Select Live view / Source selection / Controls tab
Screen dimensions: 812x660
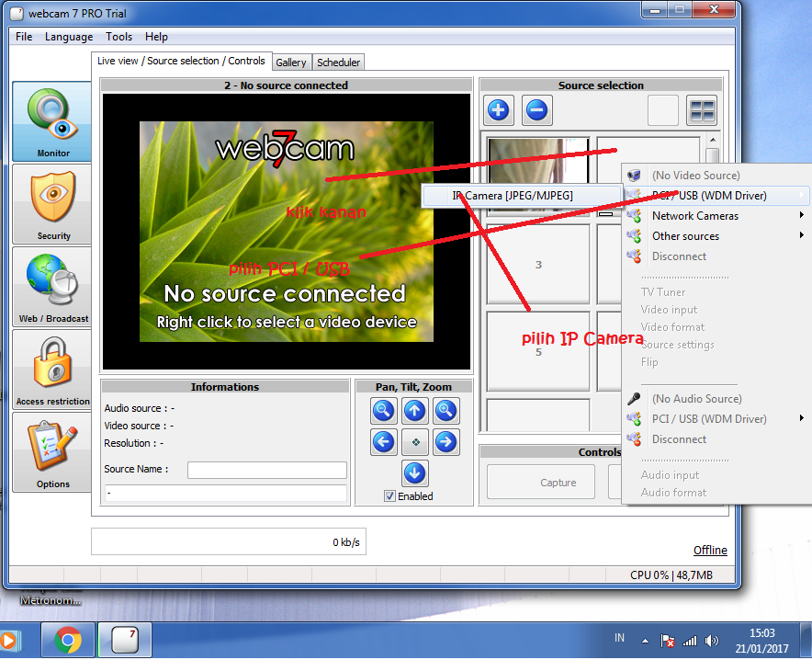pyautogui.click(x=181, y=61)
